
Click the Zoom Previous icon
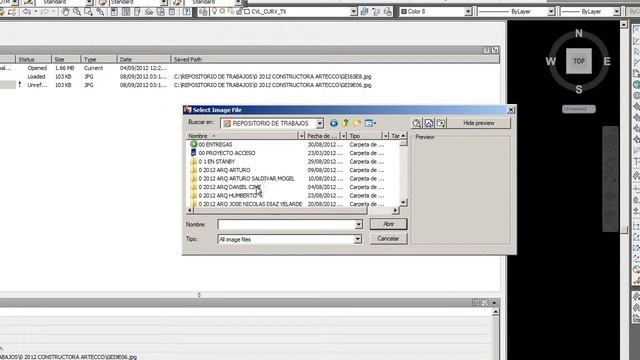100,12
